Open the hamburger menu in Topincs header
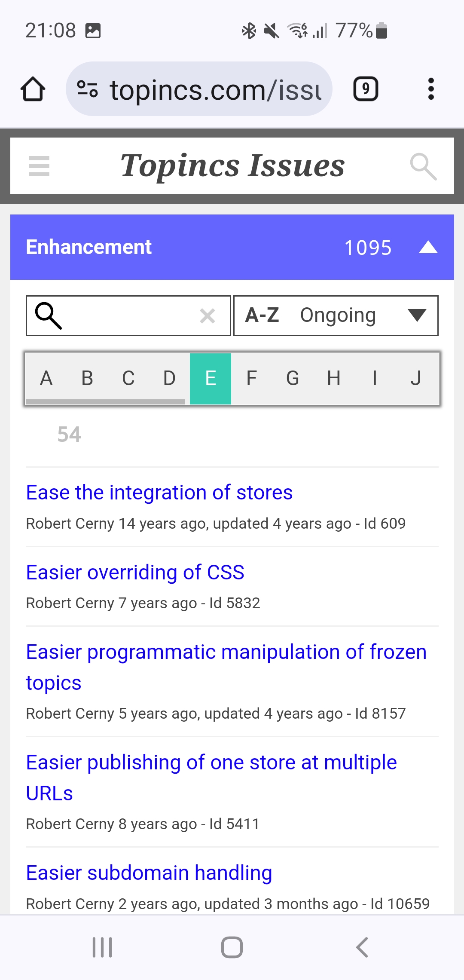 (x=39, y=166)
